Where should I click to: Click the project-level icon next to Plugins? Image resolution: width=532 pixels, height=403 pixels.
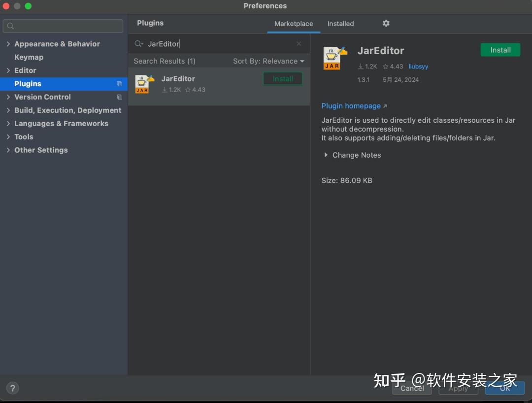[119, 84]
